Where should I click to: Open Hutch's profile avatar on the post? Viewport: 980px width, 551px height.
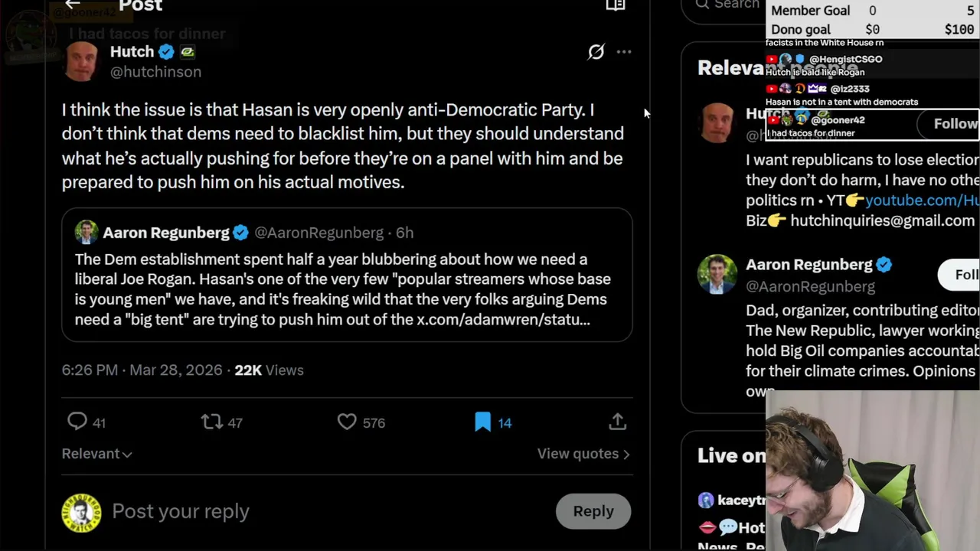click(x=80, y=61)
